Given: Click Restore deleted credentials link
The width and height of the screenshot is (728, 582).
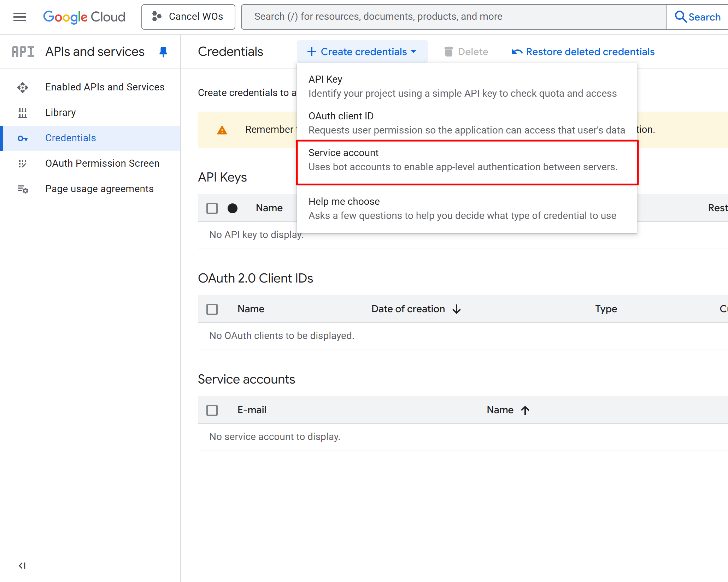Looking at the screenshot, I should [x=583, y=52].
